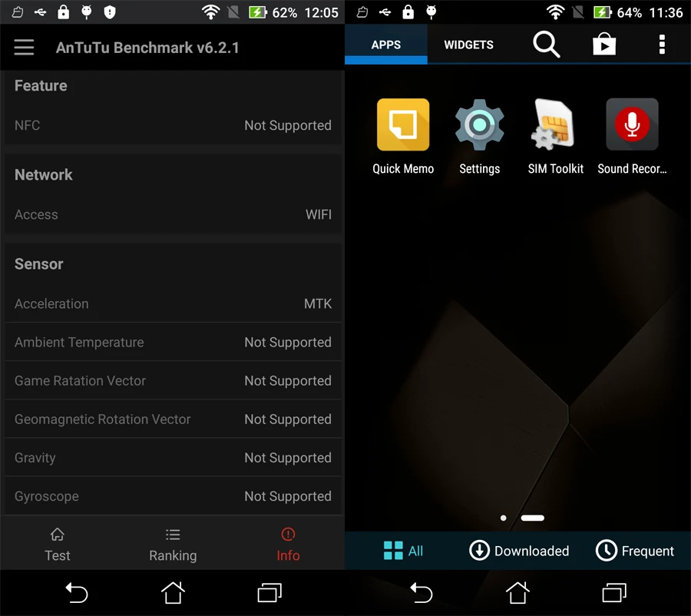Screen dimensions: 691x616
Task: Jump to first app drawer page dot
Action: [503, 518]
